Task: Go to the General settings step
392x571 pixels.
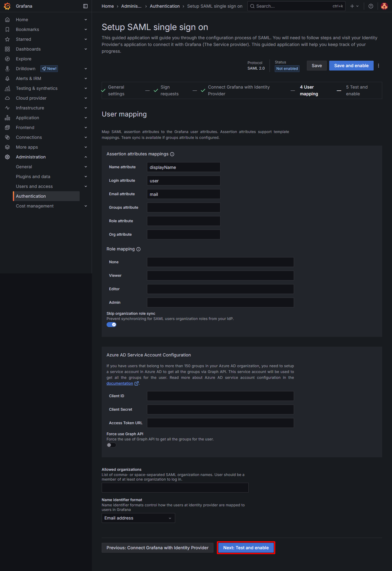Action: [116, 90]
